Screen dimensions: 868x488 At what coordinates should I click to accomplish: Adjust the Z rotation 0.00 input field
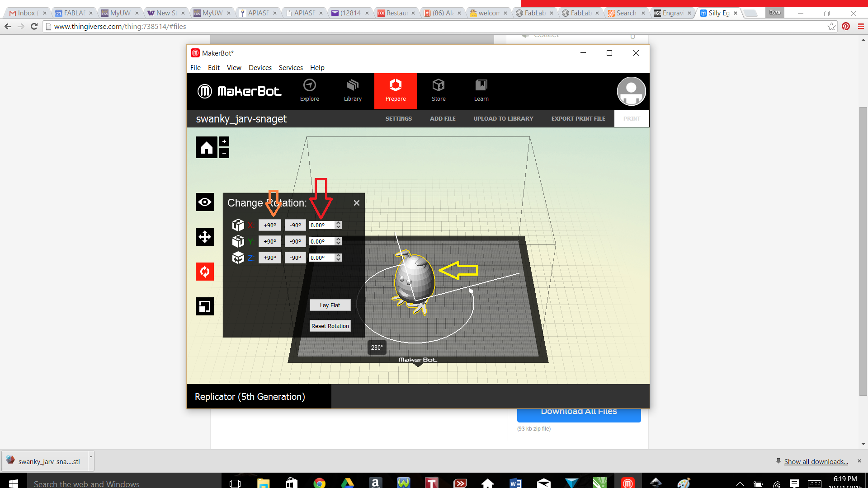point(322,257)
